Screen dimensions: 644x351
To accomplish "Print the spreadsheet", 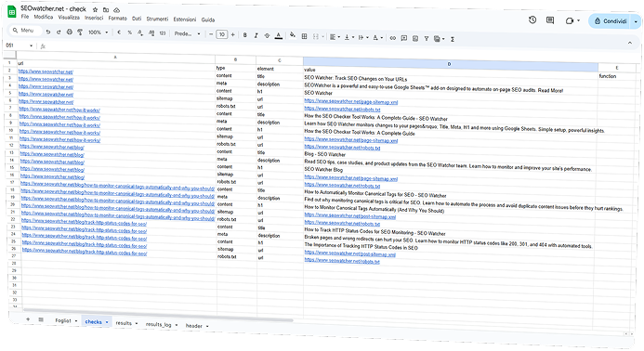I will tap(70, 32).
